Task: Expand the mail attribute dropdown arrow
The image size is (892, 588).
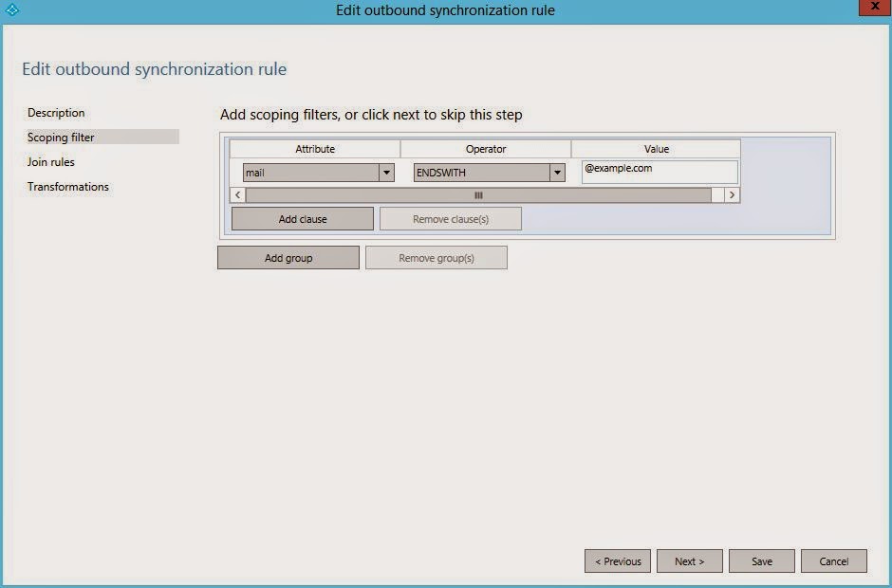Action: click(x=386, y=173)
